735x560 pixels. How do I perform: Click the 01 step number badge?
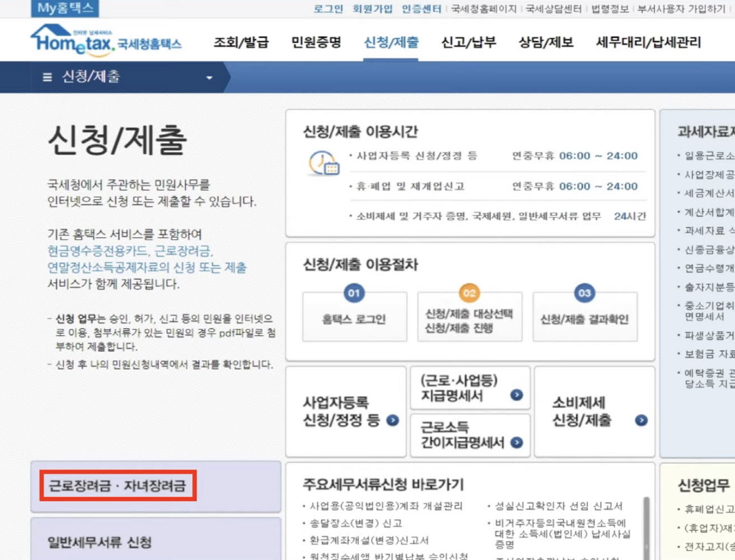[354, 293]
